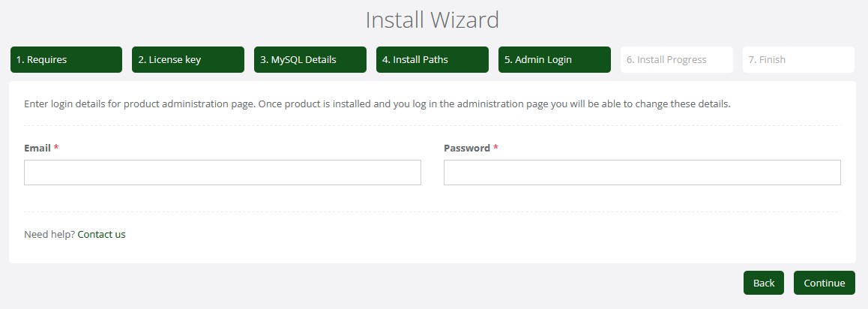Click the Need help? text

(49, 234)
